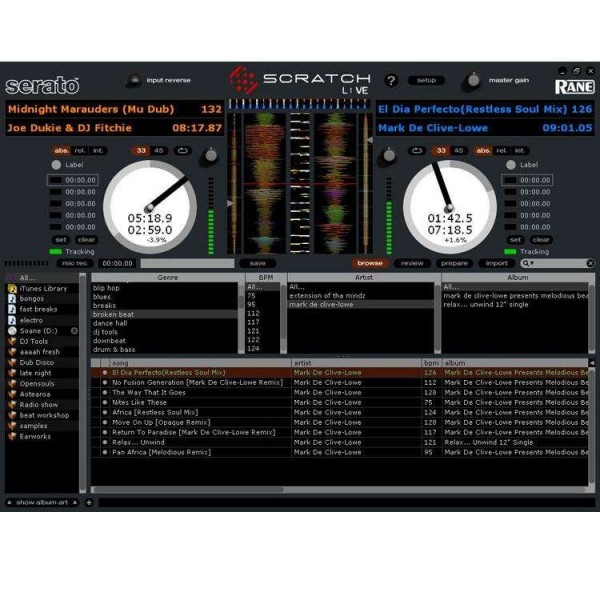Open the electro playlist
The height and width of the screenshot is (600, 600).
pyautogui.click(x=42, y=320)
